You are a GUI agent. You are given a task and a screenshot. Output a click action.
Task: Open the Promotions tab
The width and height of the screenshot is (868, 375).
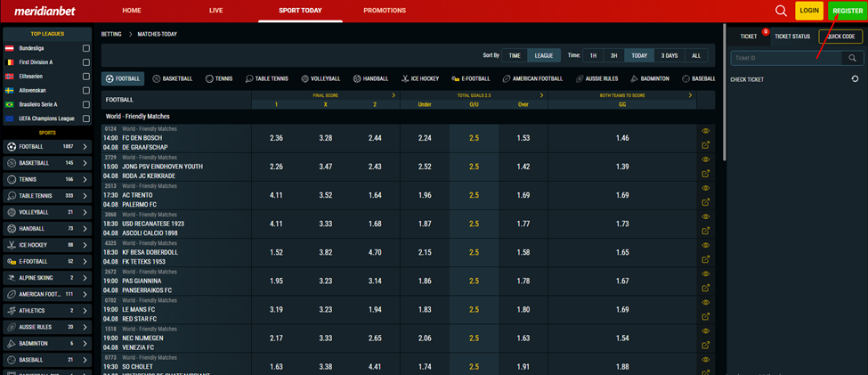click(385, 11)
